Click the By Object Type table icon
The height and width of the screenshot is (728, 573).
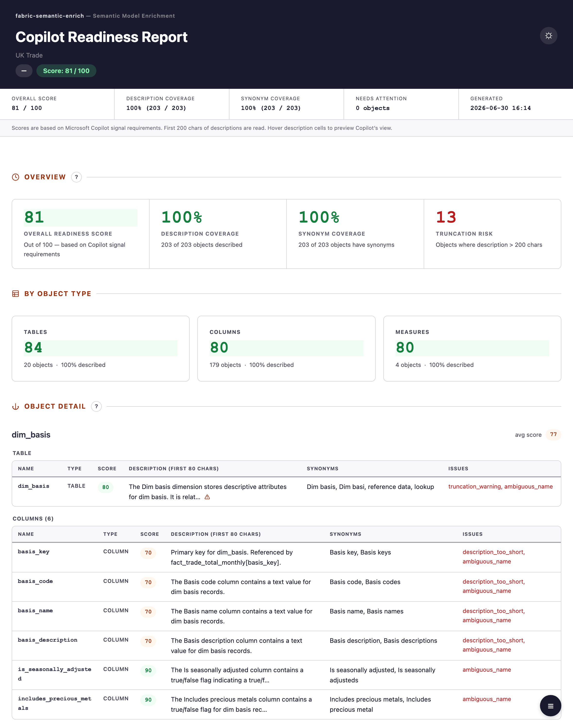pyautogui.click(x=16, y=294)
